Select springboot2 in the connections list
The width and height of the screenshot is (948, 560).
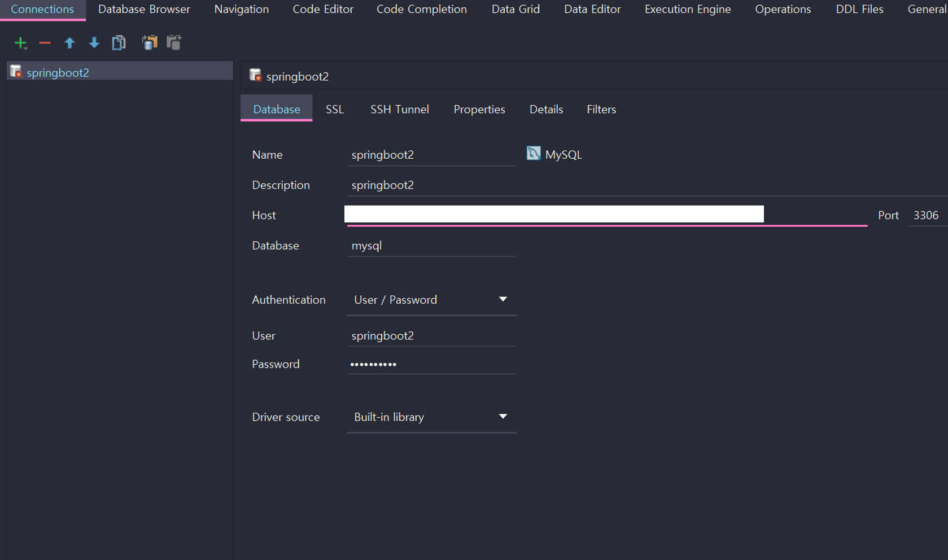point(120,72)
